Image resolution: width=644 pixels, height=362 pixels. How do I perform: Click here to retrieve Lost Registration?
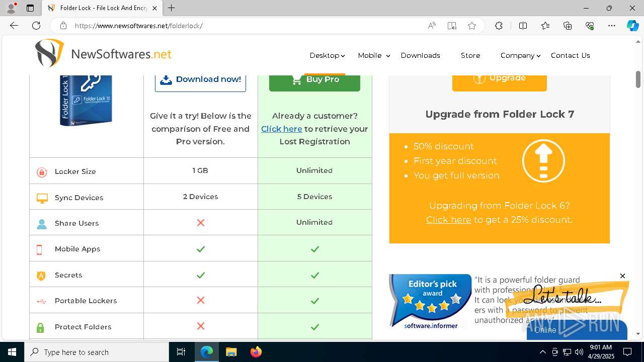pos(282,129)
